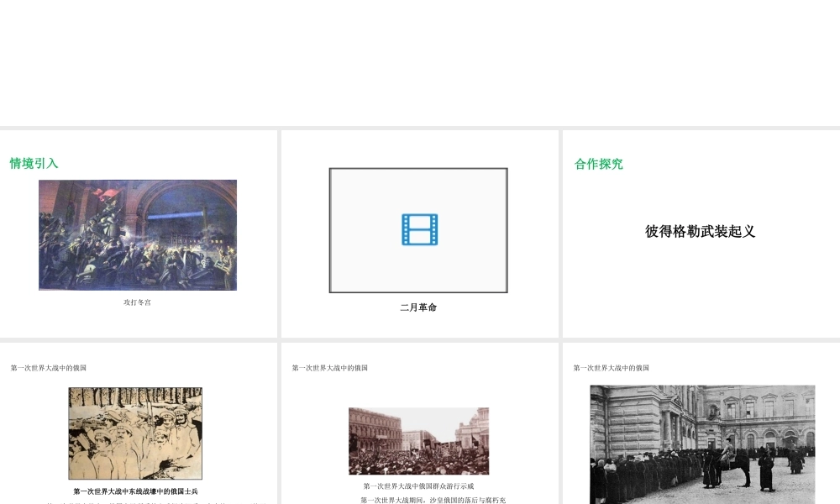Click caption 第一次世界大战中东线战壕中的俄国士兵
Image resolution: width=840 pixels, height=504 pixels.
coord(135,491)
